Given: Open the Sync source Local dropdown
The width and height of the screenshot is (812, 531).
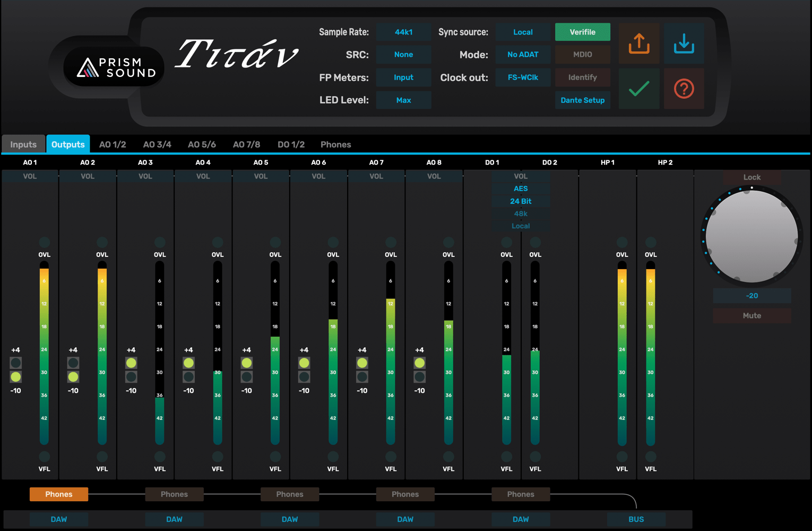Looking at the screenshot, I should click(523, 32).
